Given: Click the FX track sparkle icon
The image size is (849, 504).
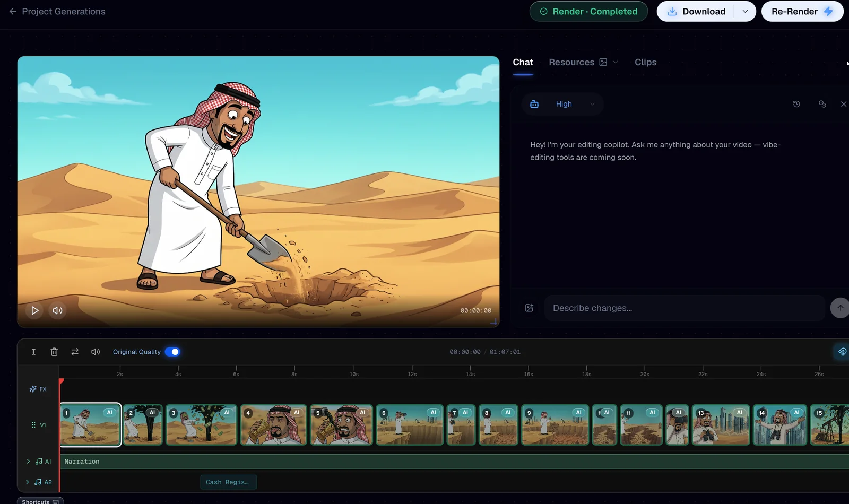Looking at the screenshot, I should click(x=33, y=389).
